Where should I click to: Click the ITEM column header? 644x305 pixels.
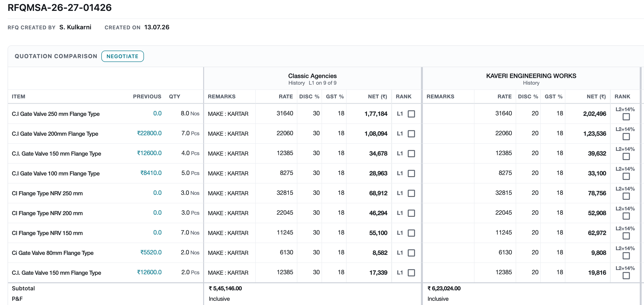[x=18, y=97]
